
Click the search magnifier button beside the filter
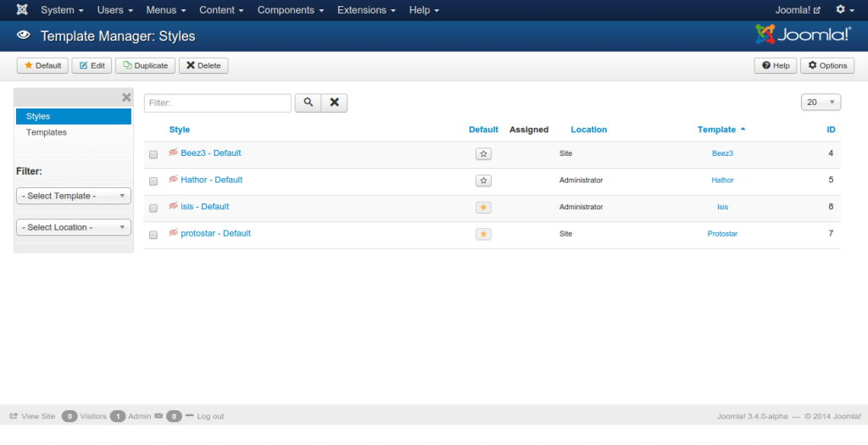pos(308,103)
